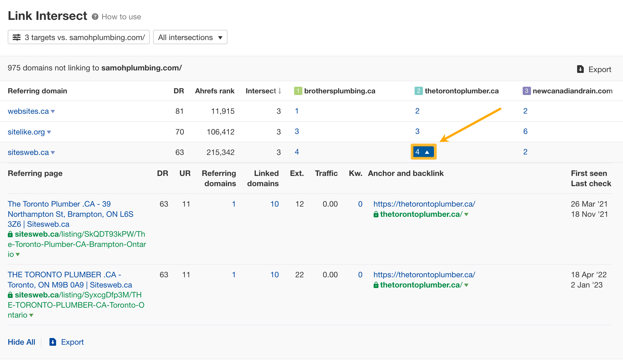Click referring domains 1 for Brampton listing
Screen dimensions: 623x364
coord(234,204)
